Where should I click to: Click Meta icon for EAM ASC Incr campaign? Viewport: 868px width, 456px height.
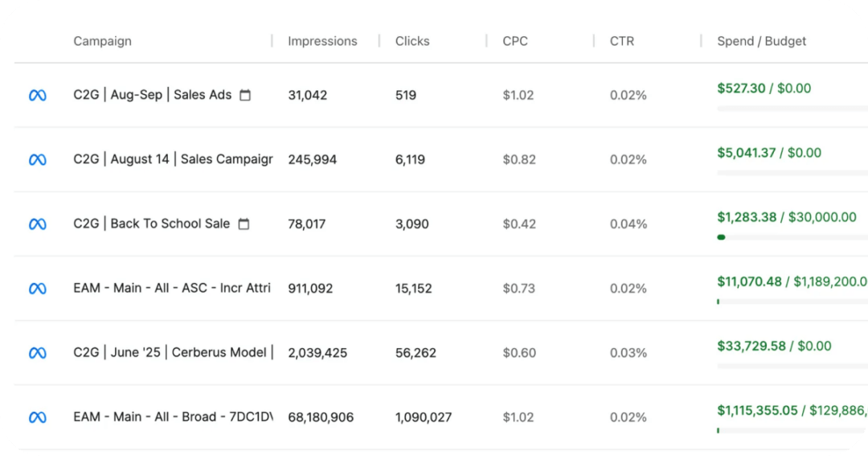(x=38, y=289)
